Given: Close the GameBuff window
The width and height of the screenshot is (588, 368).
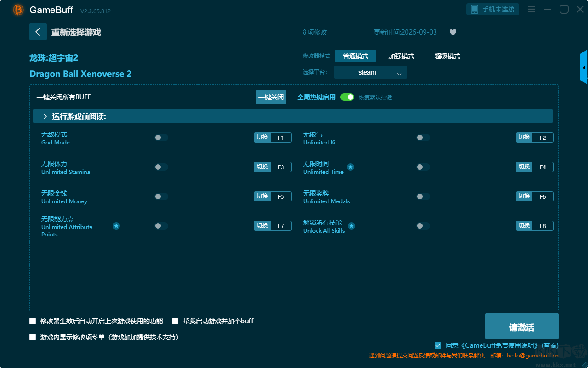Looking at the screenshot, I should pyautogui.click(x=580, y=9).
